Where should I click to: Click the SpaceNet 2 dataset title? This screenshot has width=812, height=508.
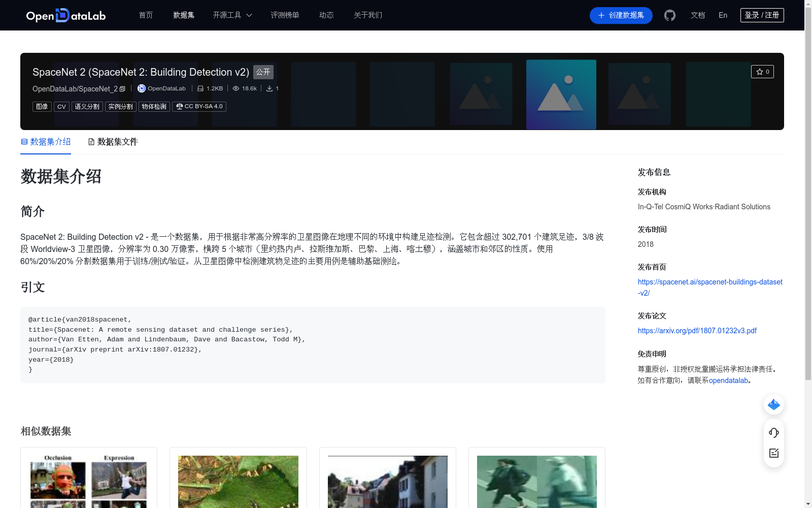(x=141, y=72)
